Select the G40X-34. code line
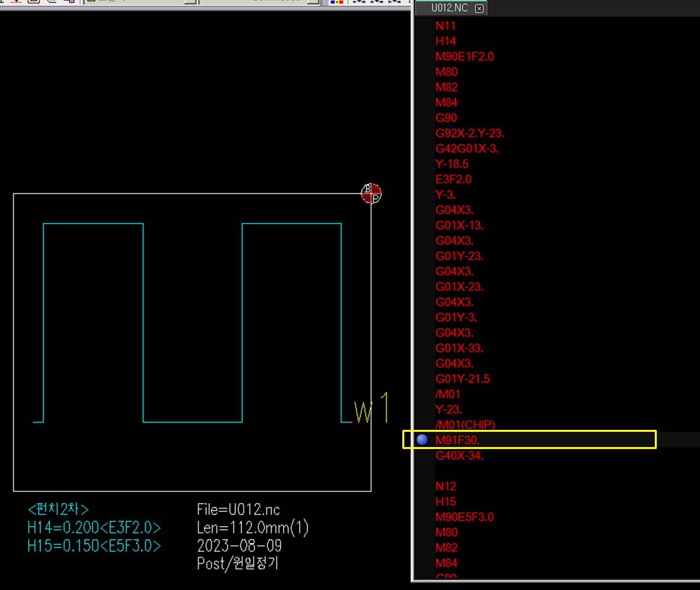 coord(459,455)
